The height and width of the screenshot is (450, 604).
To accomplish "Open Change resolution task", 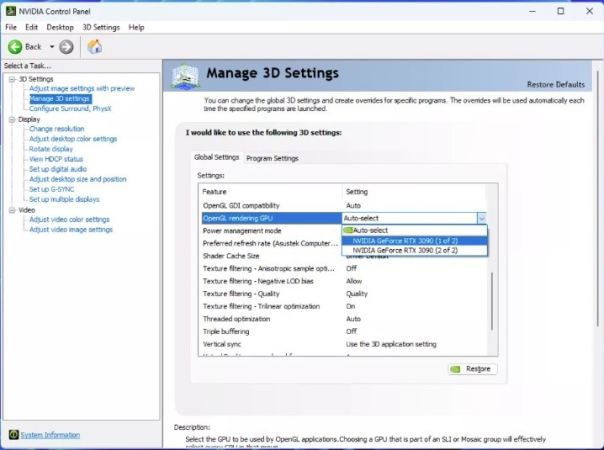I will tap(57, 129).
